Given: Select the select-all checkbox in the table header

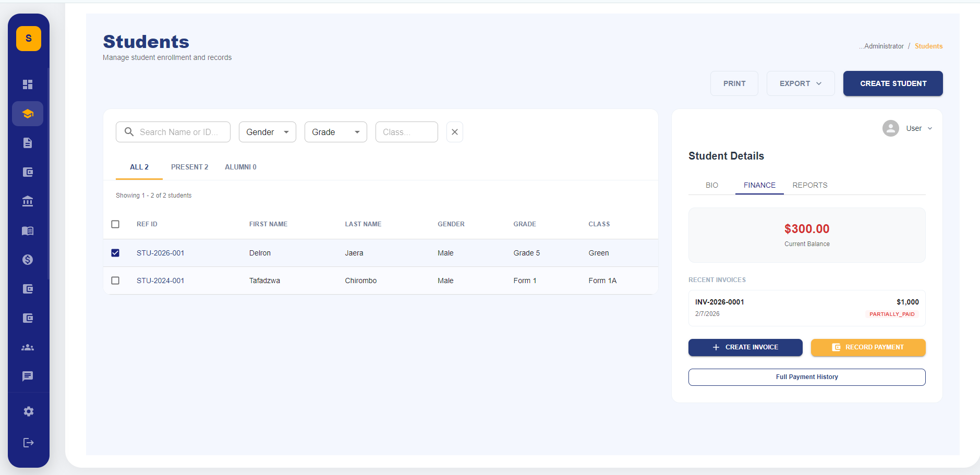Looking at the screenshot, I should (x=115, y=224).
